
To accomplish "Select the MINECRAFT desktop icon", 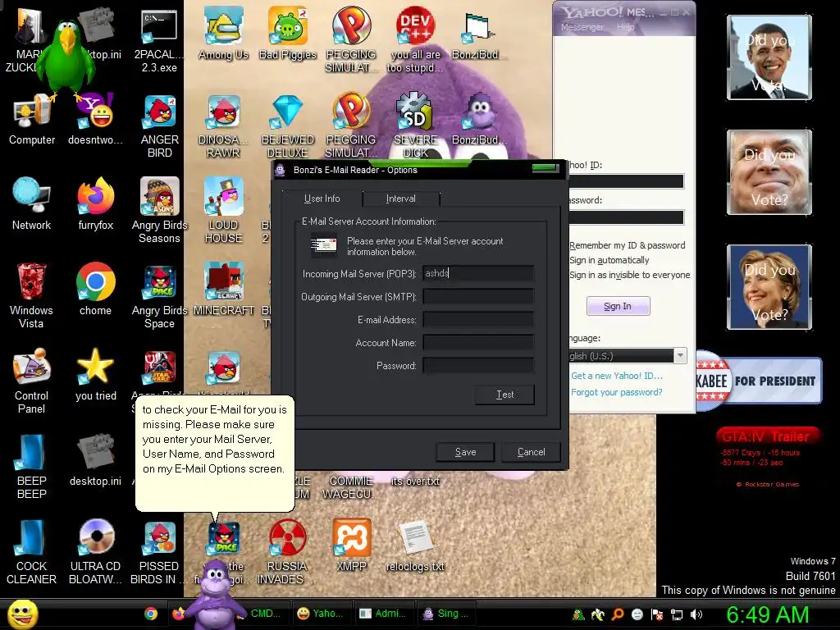I will point(223,288).
